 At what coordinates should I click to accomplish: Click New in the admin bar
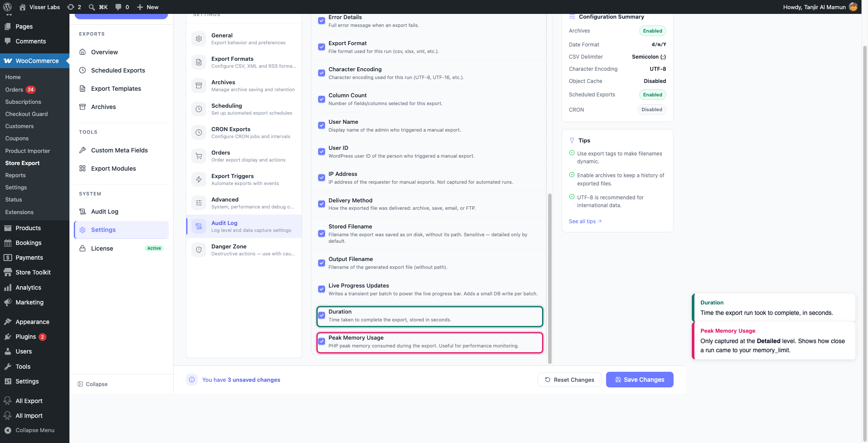click(x=148, y=7)
